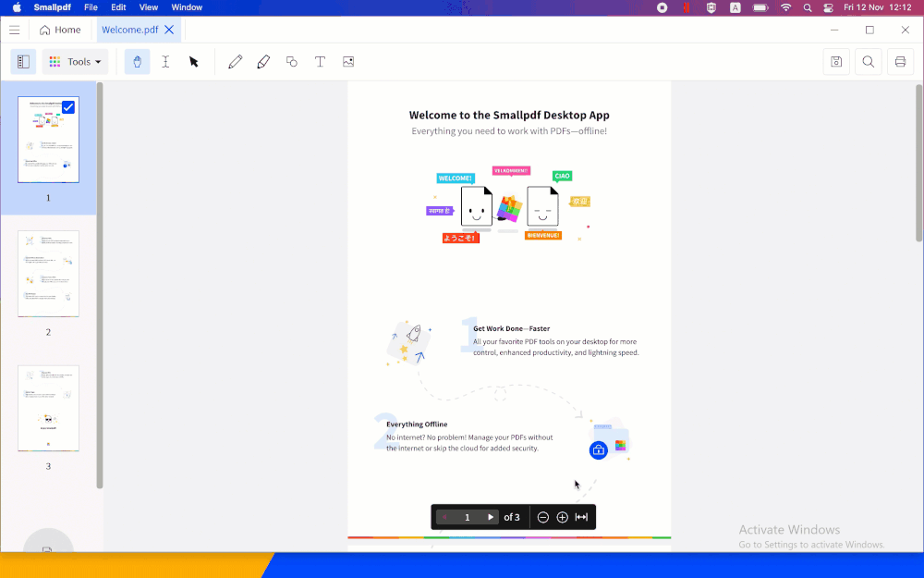Click the document vertical scrollbar
Image resolution: width=924 pixels, height=578 pixels.
(918, 163)
